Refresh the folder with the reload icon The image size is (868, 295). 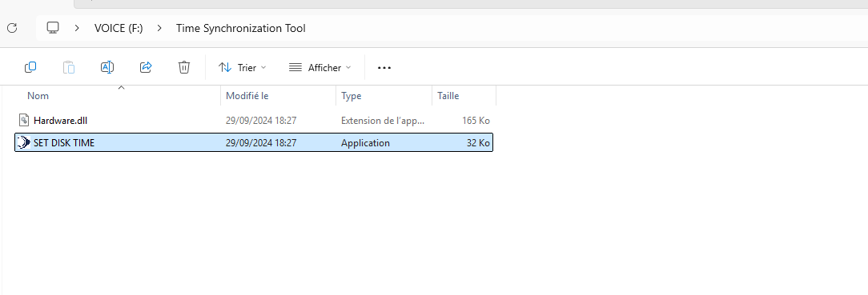(12, 28)
